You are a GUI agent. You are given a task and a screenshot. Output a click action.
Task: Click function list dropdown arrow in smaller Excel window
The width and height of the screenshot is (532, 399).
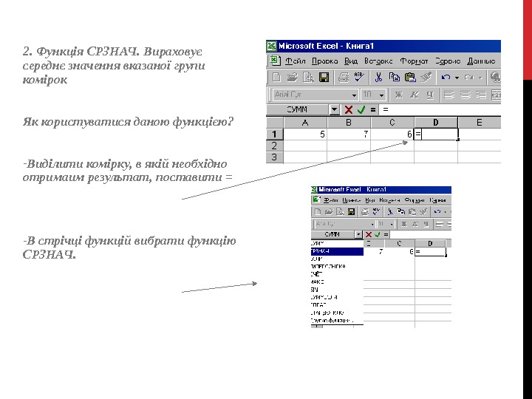[x=358, y=234]
